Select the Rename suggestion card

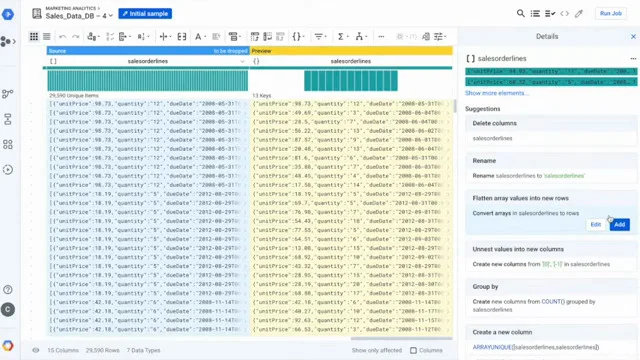[551, 168]
